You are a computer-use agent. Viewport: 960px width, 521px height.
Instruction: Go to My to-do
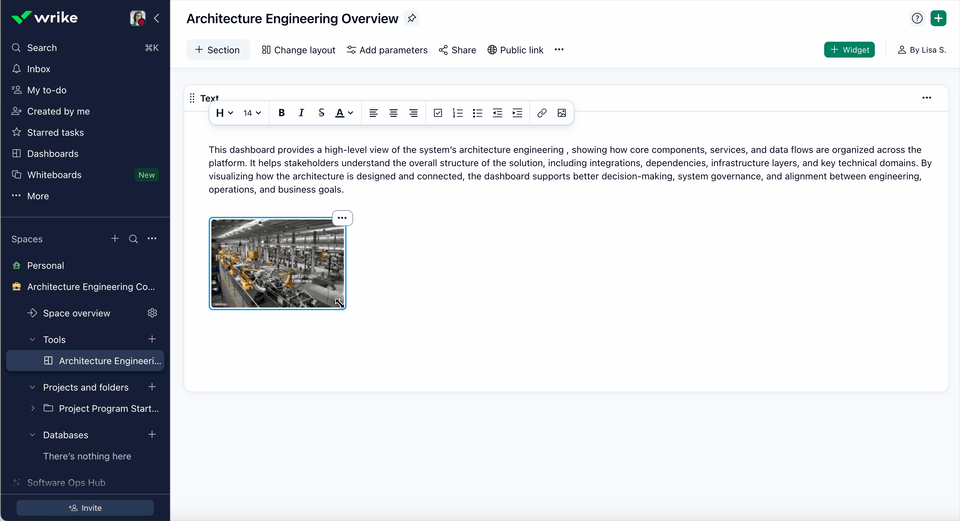tap(85, 90)
